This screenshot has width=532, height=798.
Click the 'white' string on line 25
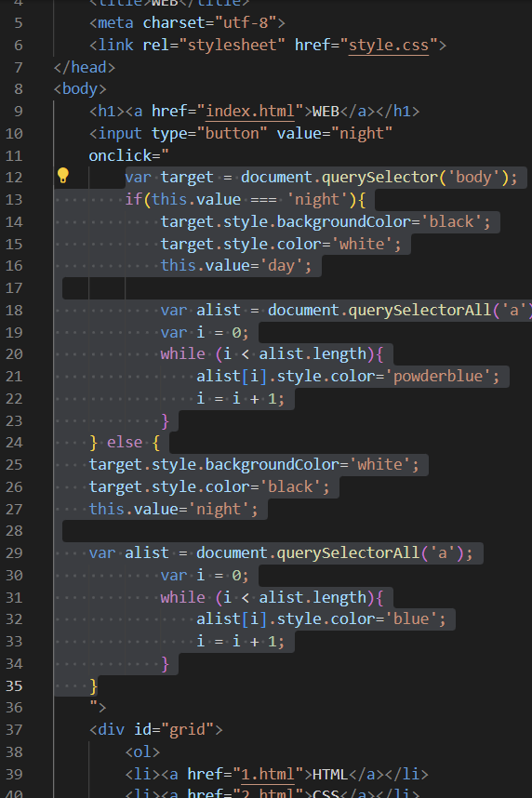click(x=379, y=465)
